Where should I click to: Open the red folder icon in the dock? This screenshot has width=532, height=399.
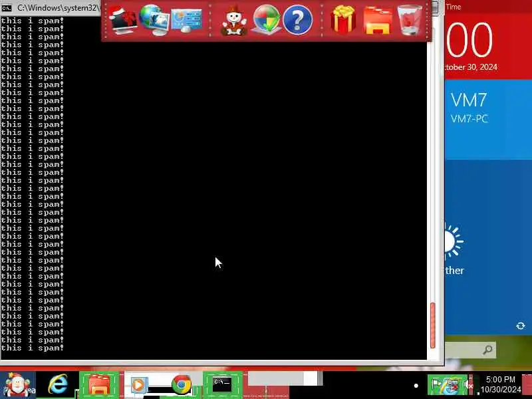(377, 21)
